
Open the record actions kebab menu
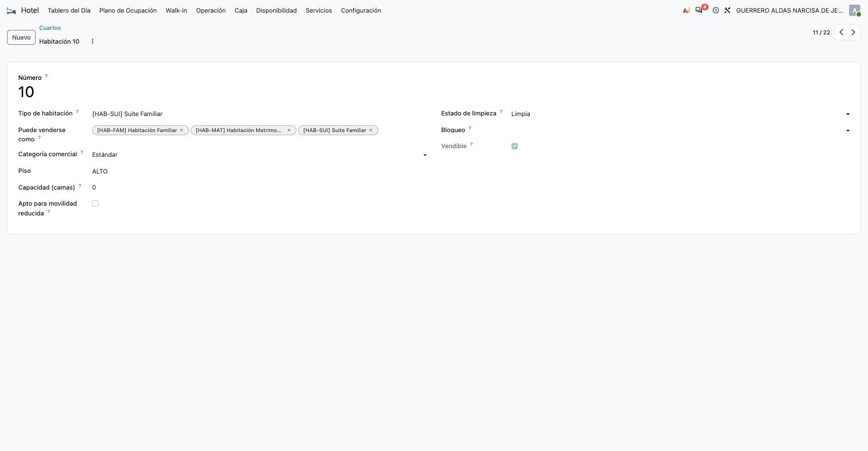pos(92,41)
